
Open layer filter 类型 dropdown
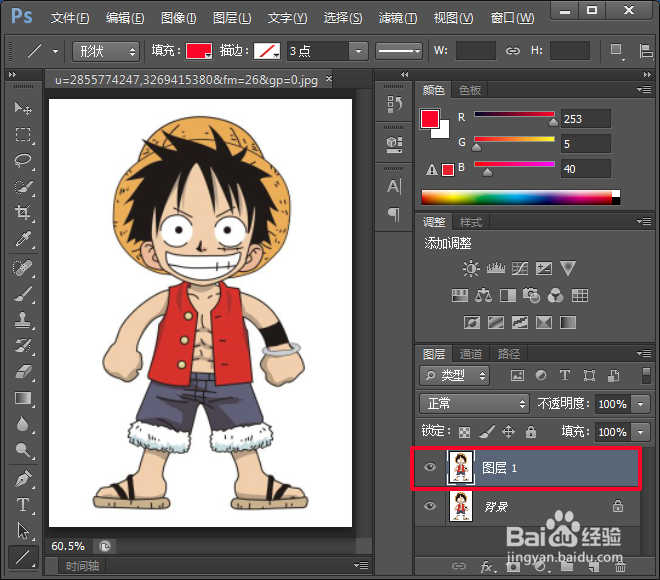(454, 375)
